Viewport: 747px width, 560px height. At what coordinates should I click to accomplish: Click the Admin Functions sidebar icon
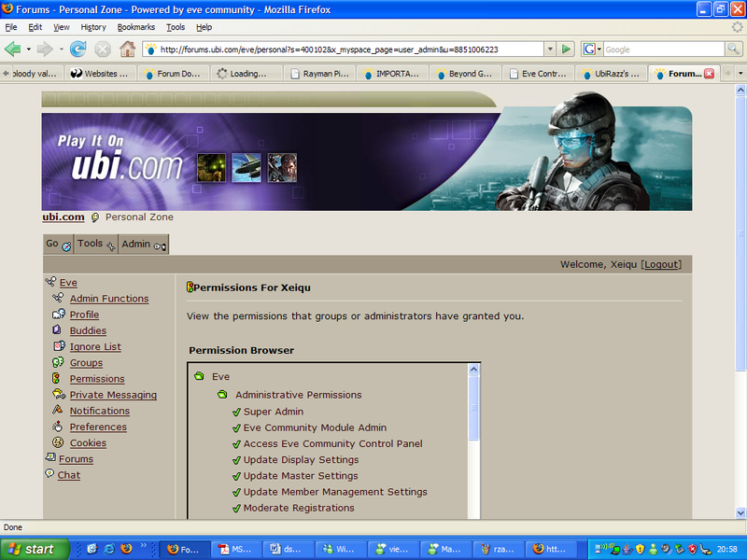point(58,298)
